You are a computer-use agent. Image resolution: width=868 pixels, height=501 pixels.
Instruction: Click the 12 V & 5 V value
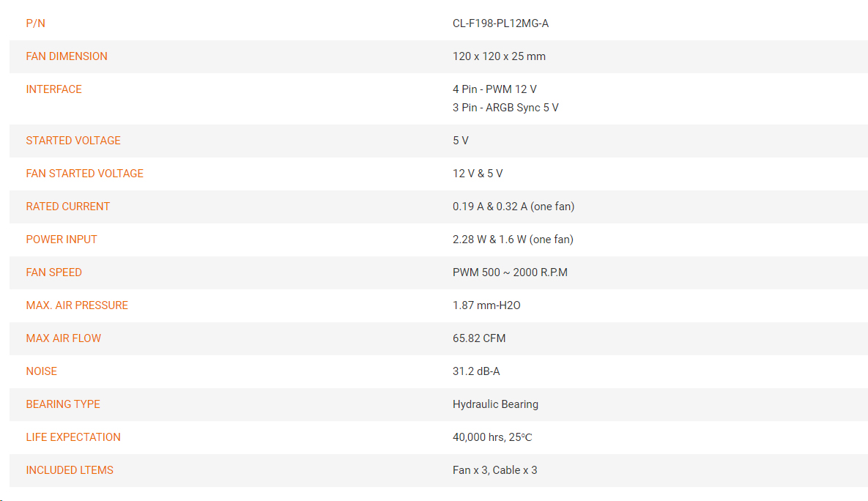477,174
